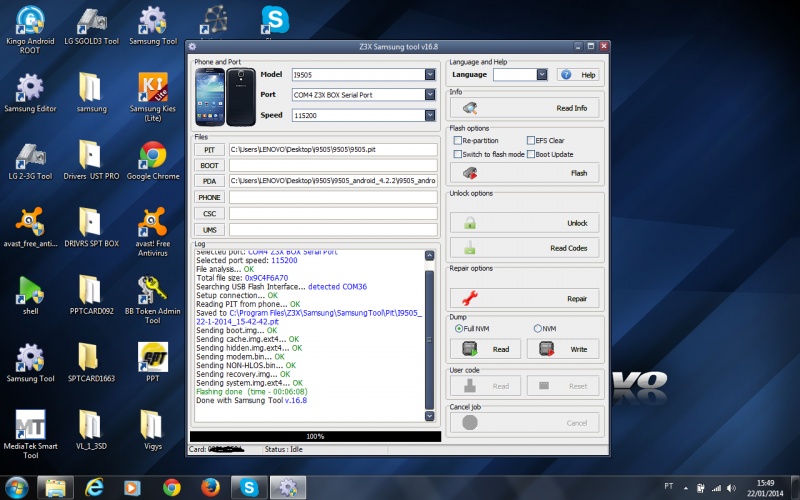Viewport: 800px width, 500px height.
Task: Open the shell desktop shortcut
Action: (30, 295)
